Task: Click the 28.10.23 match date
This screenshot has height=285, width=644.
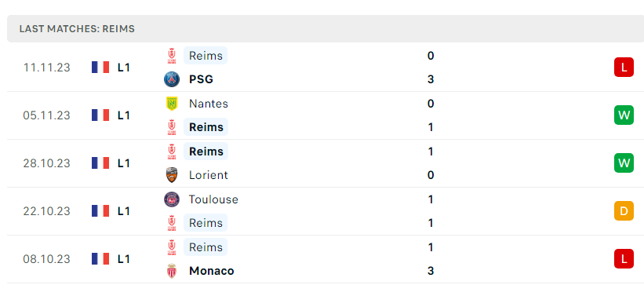Action: (x=47, y=163)
